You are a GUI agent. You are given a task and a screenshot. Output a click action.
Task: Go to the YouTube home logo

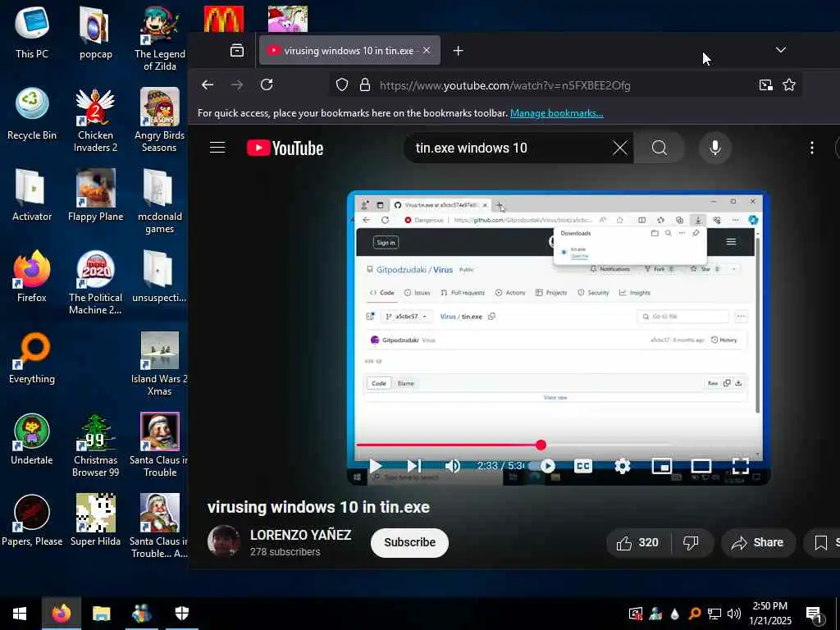[x=285, y=148]
